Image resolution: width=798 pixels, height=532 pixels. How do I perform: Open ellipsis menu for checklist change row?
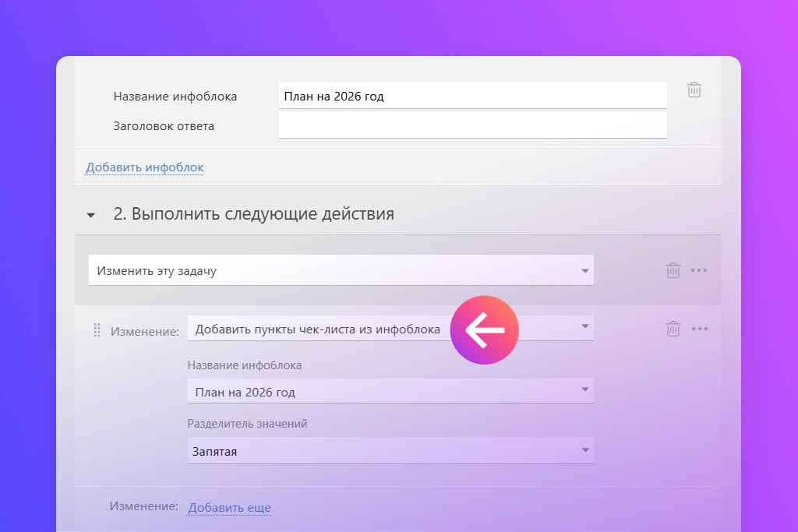(x=699, y=329)
